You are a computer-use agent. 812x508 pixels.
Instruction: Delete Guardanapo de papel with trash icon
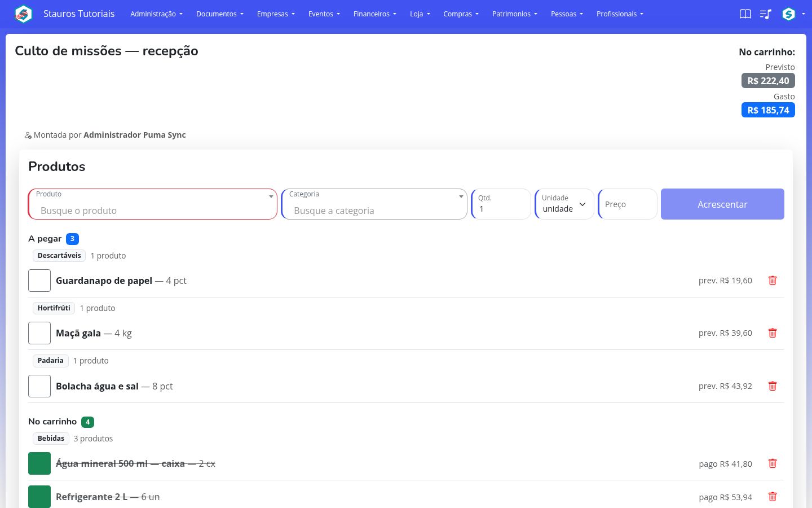pyautogui.click(x=773, y=281)
